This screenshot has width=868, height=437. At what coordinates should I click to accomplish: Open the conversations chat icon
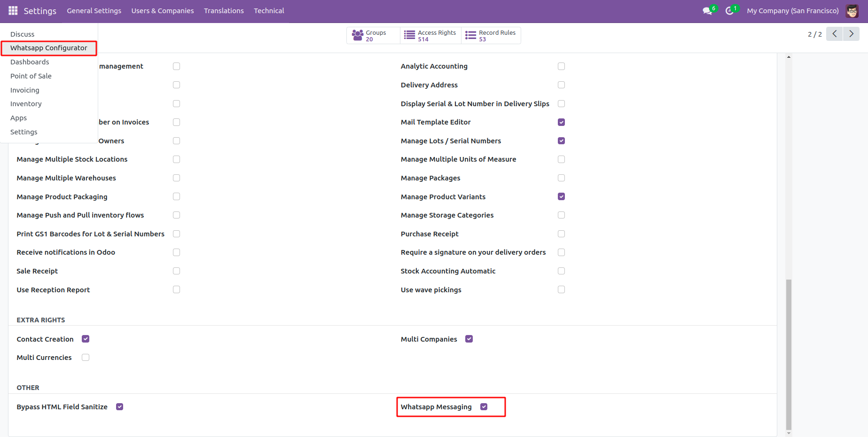pos(707,11)
